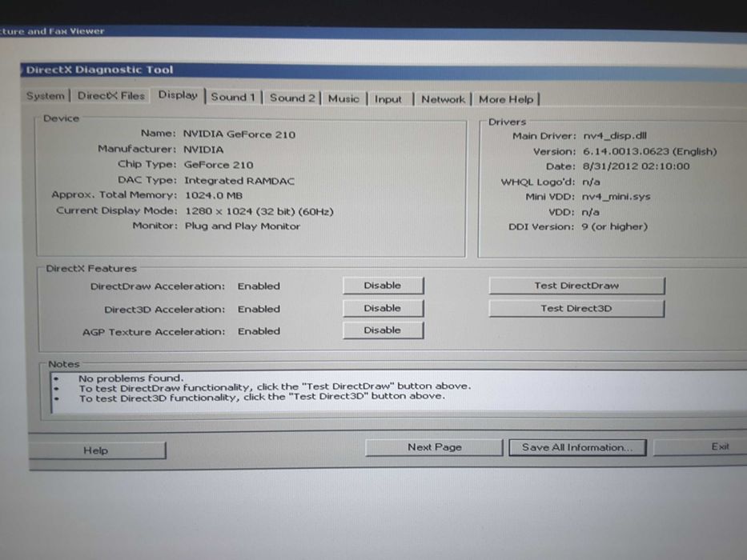Click the WHQL Logo'd n/a value
747x560 pixels.
coord(591,182)
